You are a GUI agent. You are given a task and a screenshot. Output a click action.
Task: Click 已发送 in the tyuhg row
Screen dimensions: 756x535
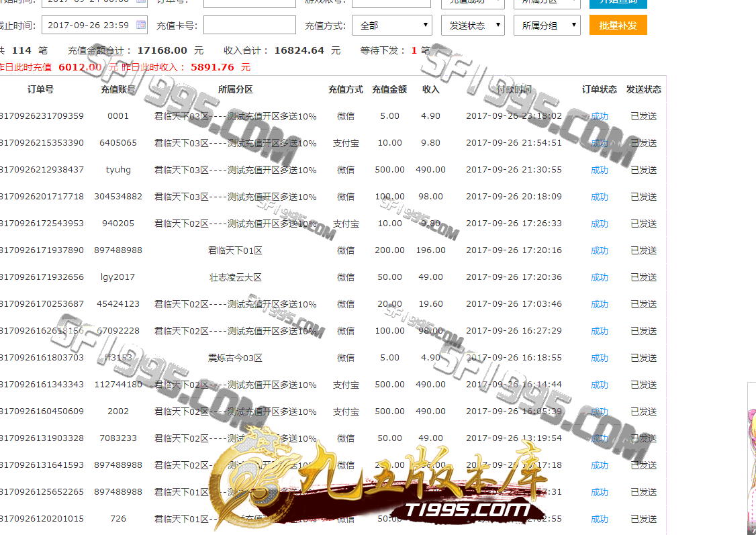click(x=644, y=170)
